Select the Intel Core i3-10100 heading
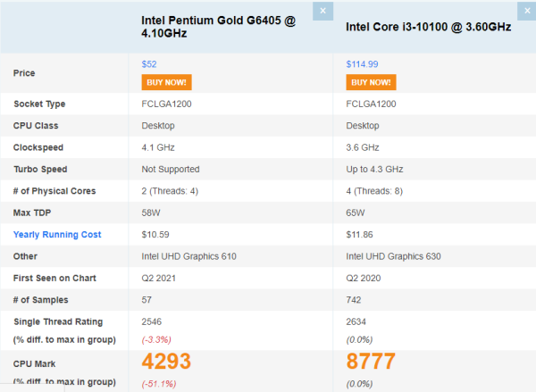The width and height of the screenshot is (536, 392). click(x=428, y=27)
